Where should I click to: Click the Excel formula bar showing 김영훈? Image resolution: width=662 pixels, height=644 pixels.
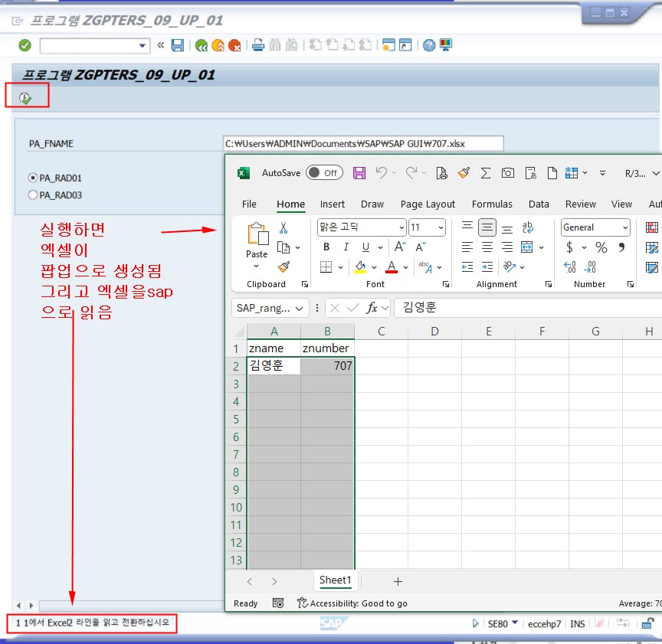[x=528, y=308]
